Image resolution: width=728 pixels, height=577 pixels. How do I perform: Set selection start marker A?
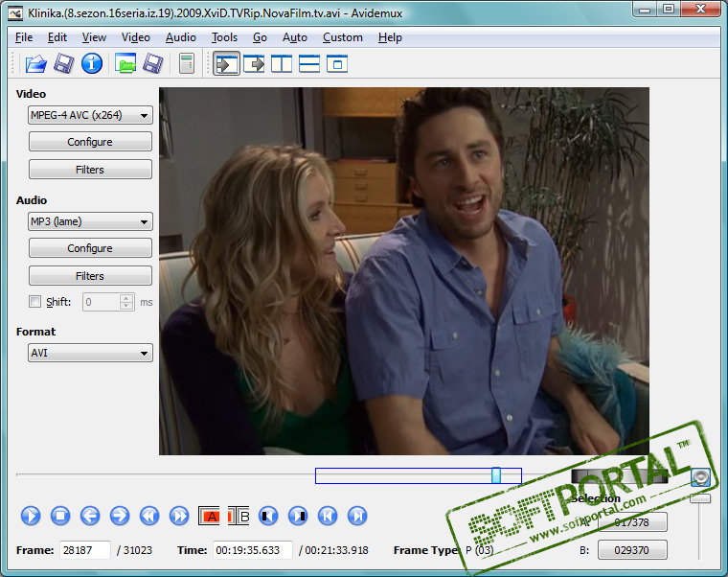[209, 516]
